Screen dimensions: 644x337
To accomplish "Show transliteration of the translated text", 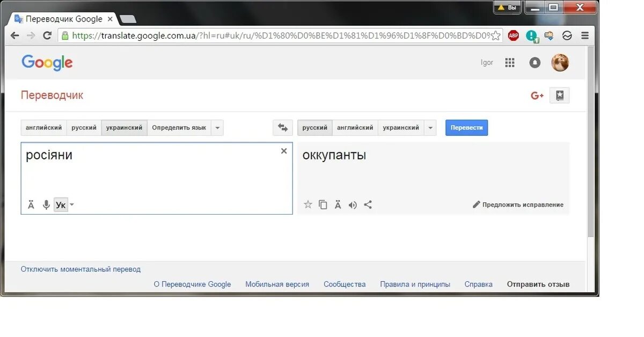I will 338,204.
